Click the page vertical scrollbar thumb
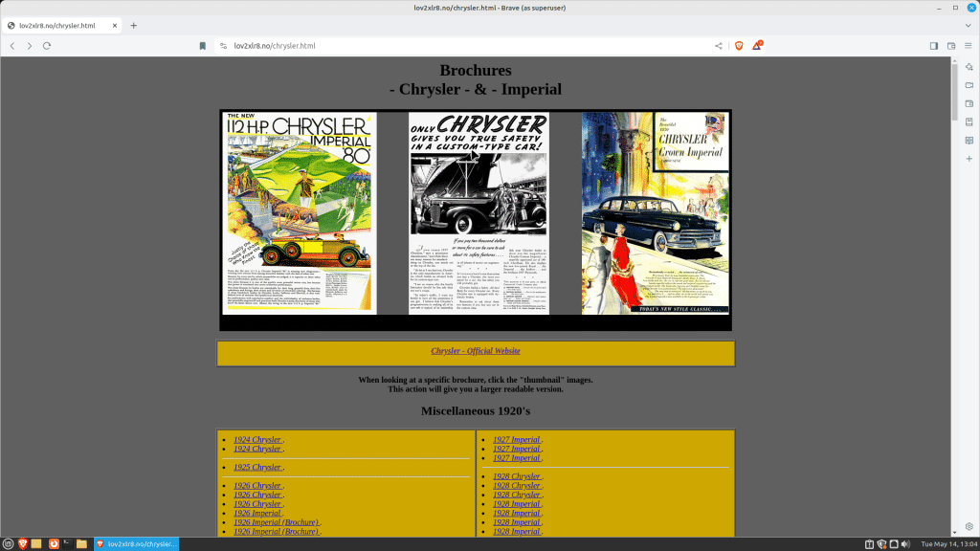Image resolution: width=980 pixels, height=551 pixels. click(x=953, y=91)
